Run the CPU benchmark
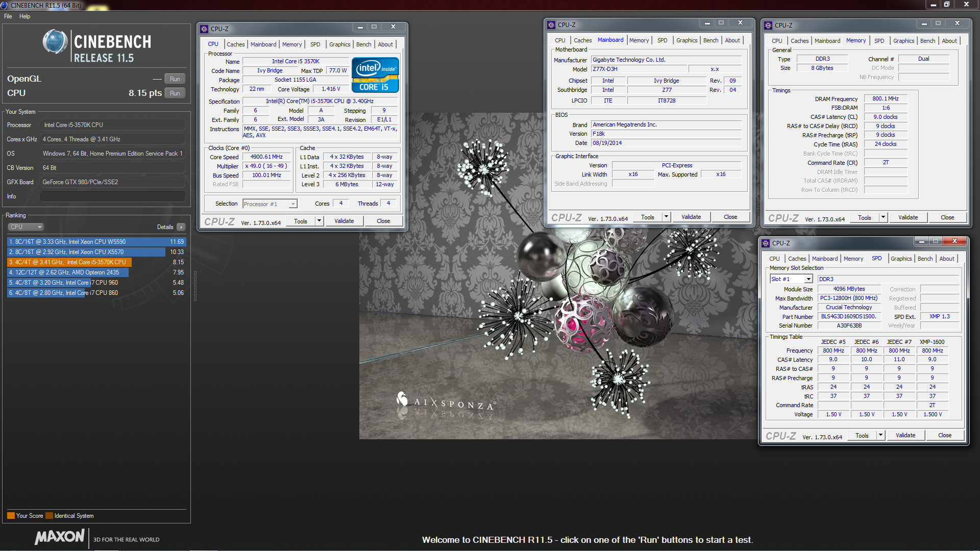 tap(175, 93)
